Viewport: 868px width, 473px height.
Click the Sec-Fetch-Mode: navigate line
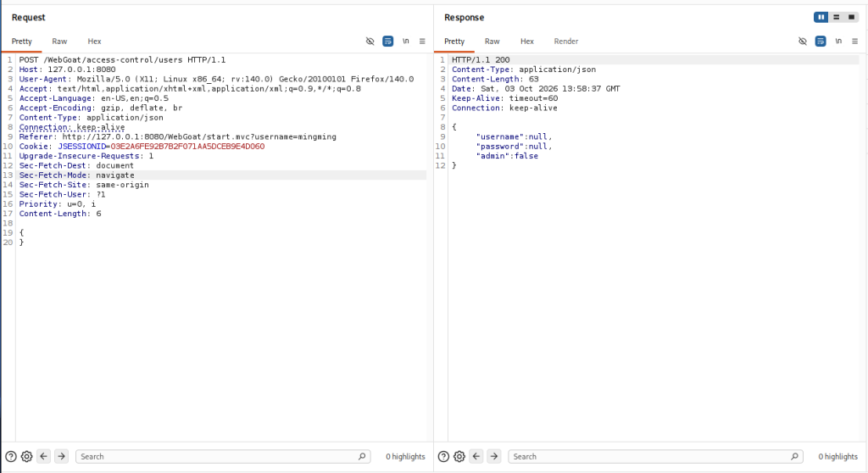77,175
